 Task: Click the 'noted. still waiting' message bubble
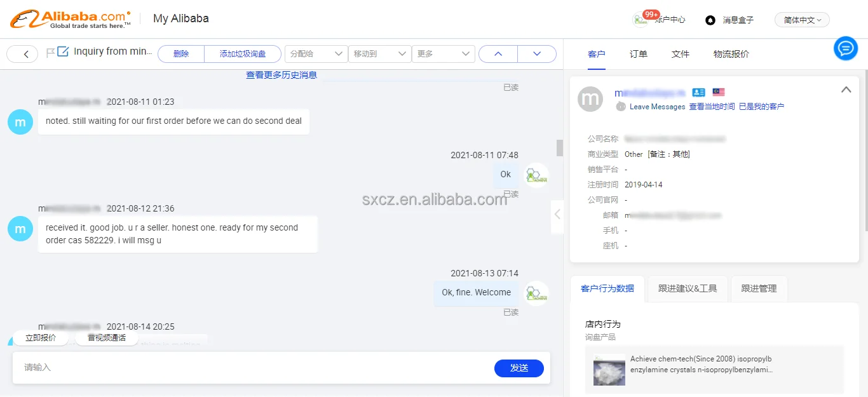click(173, 121)
